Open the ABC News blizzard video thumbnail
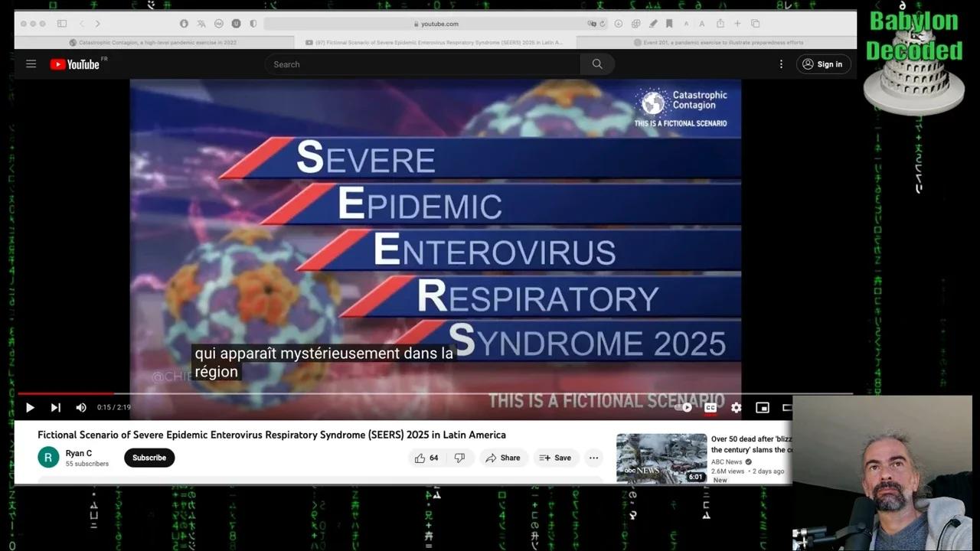The height and width of the screenshot is (551, 980). [x=661, y=458]
